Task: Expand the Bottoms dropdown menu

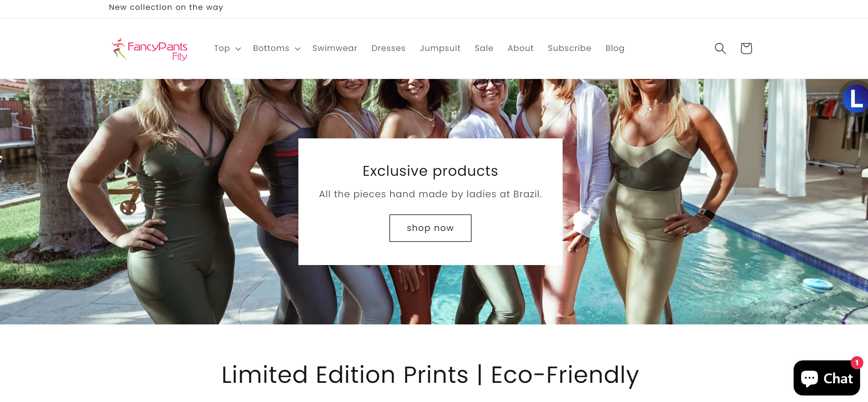Action: 271,48
